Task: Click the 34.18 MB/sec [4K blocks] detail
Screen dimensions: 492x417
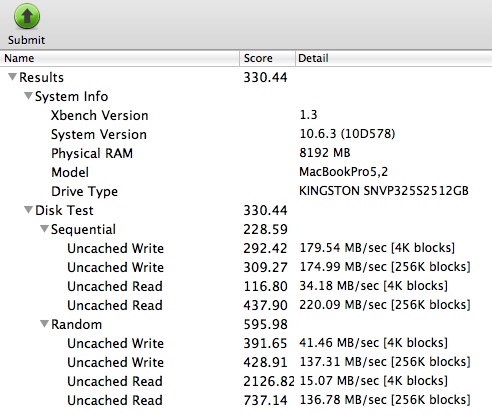Action: pos(373,286)
